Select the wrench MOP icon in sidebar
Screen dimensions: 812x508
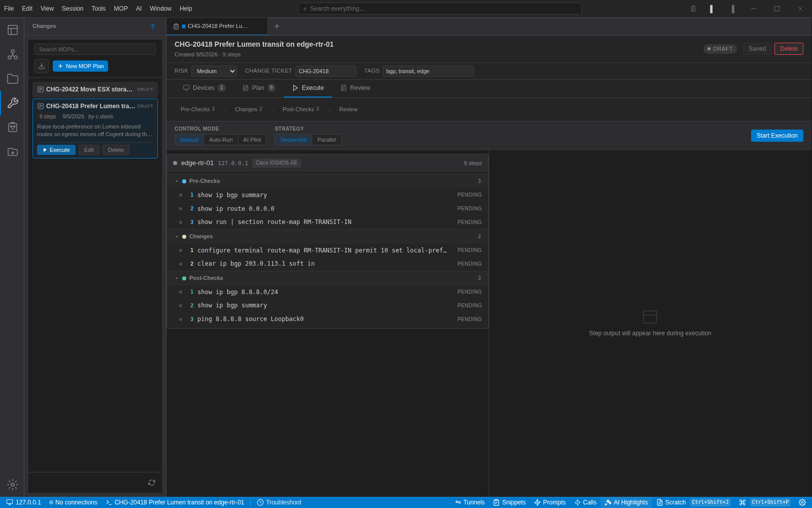[x=13, y=103]
